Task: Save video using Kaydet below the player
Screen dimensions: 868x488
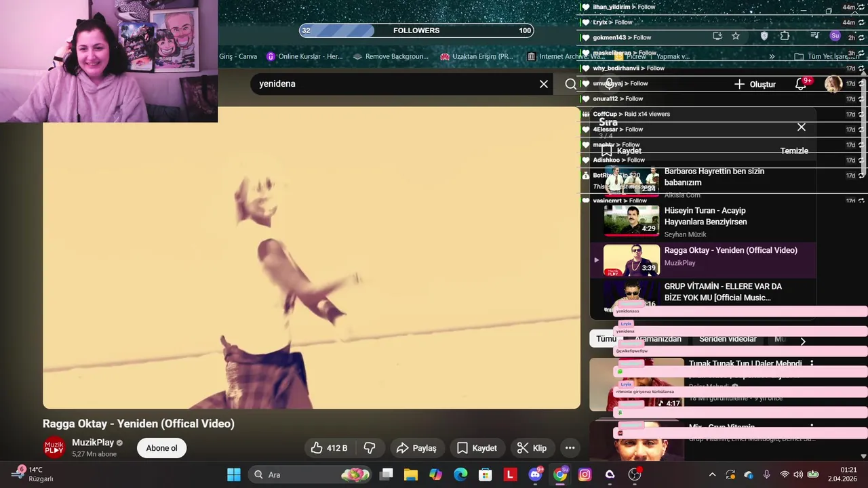Action: 477,448
